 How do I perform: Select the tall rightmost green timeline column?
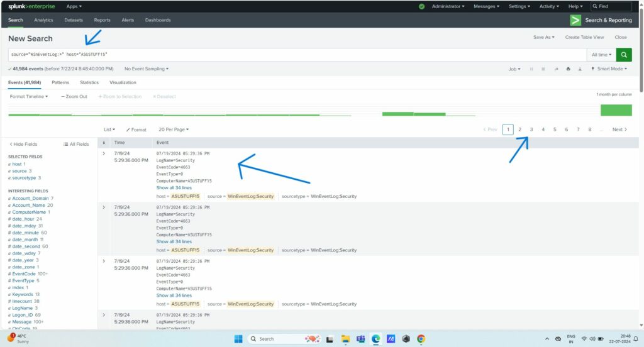point(616,110)
